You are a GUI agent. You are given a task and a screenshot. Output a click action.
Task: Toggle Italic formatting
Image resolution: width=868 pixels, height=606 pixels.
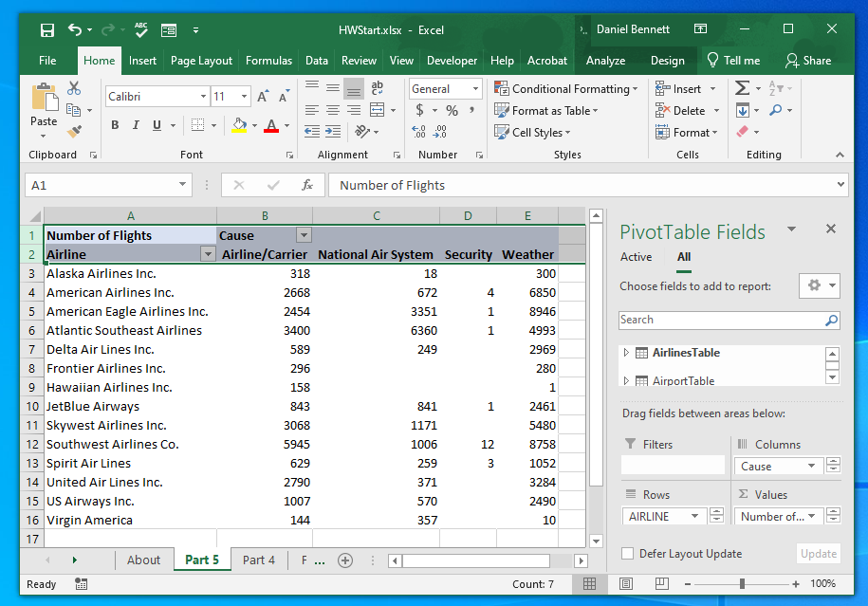137,125
